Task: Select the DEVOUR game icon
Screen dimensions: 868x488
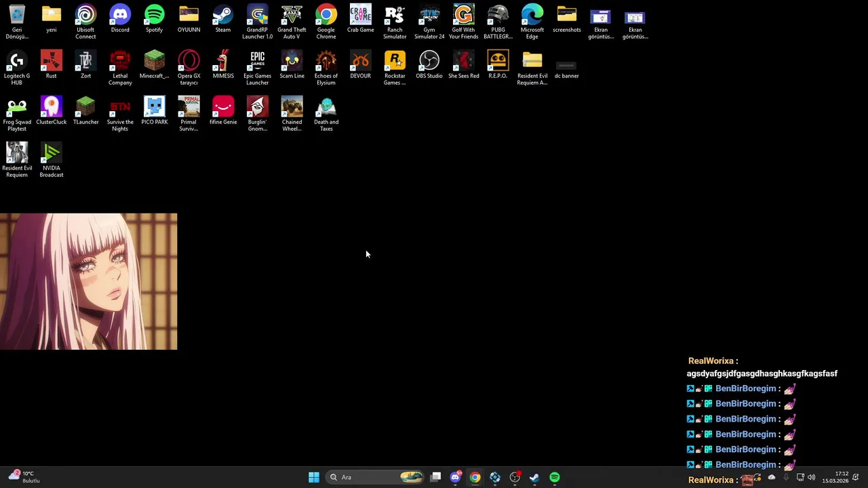Action: pos(360,65)
